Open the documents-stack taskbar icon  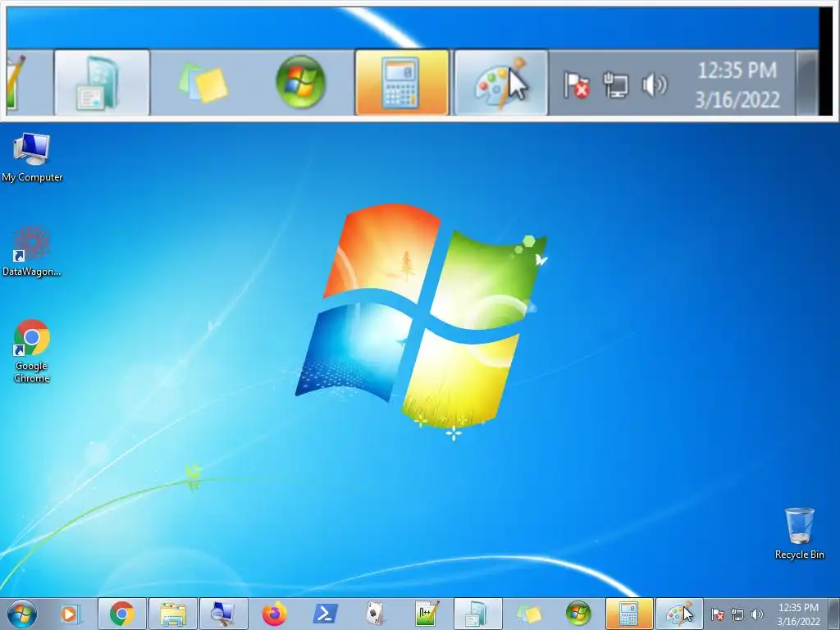coord(477,614)
